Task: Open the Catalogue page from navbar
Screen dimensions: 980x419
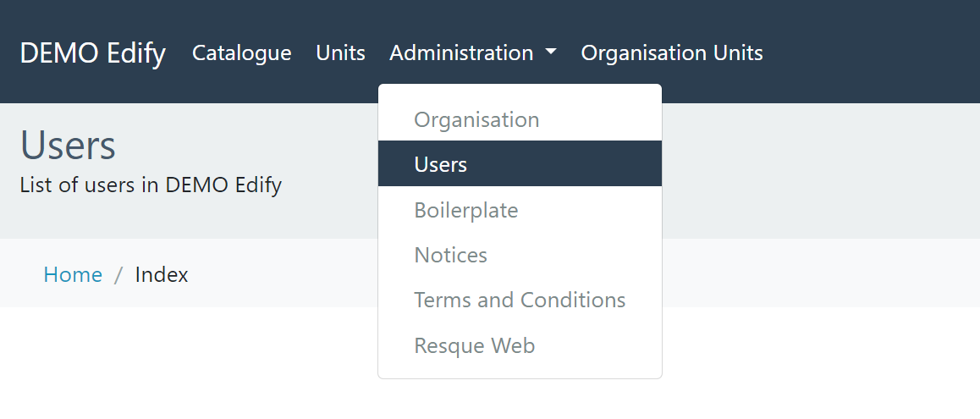Action: tap(241, 52)
